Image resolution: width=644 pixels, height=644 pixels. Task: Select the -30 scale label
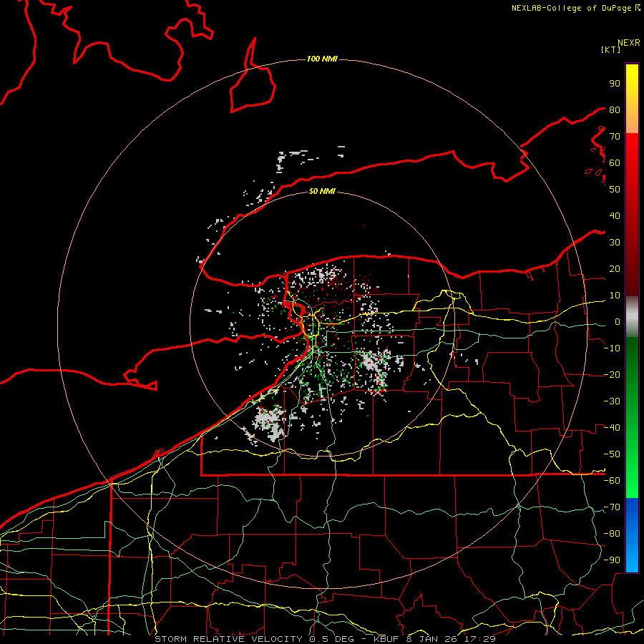(x=612, y=401)
